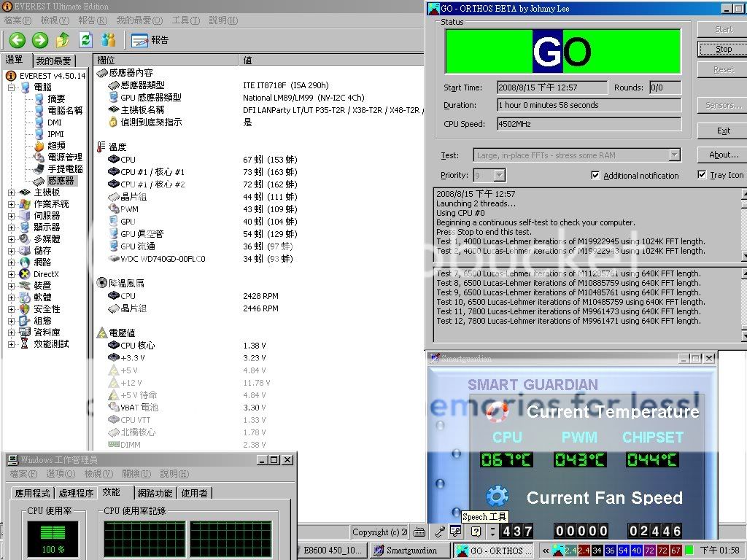Switch to the 網路功能 tab in Task Manager
The width and height of the screenshot is (747, 560).
pos(155,494)
